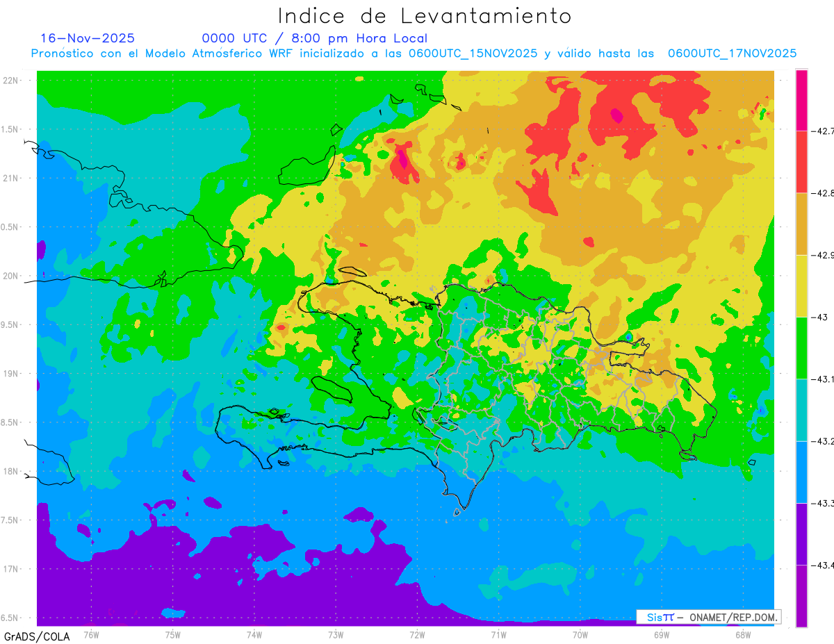Click the "73W" longitude axis label

click(336, 634)
